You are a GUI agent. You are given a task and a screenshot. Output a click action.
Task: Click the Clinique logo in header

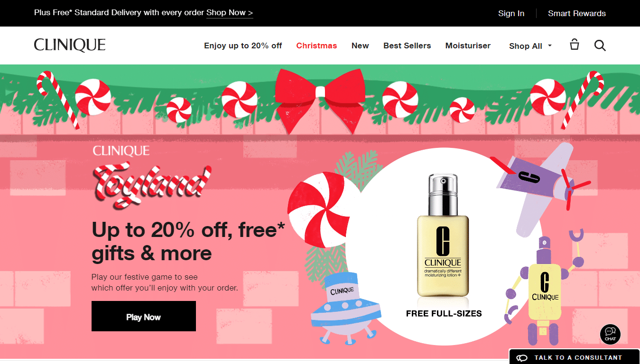70,45
